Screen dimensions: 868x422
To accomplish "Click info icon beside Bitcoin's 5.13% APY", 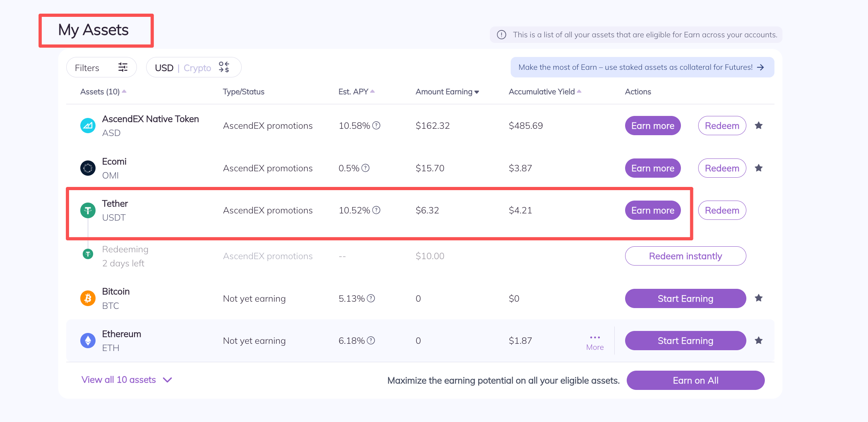I will point(371,298).
